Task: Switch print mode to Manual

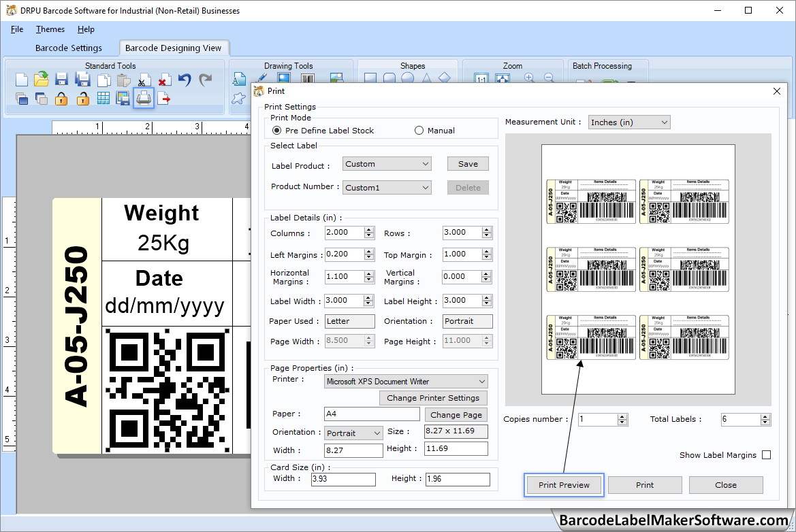Action: (x=419, y=130)
